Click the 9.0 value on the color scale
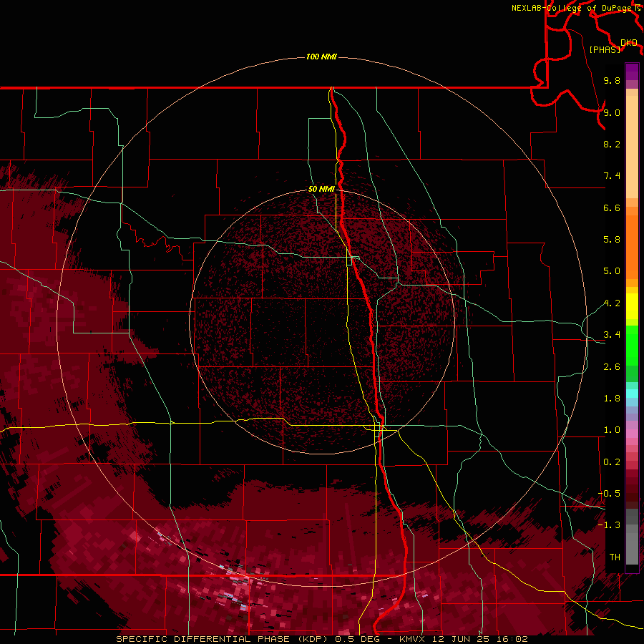This screenshot has width=644, height=644. click(x=612, y=112)
